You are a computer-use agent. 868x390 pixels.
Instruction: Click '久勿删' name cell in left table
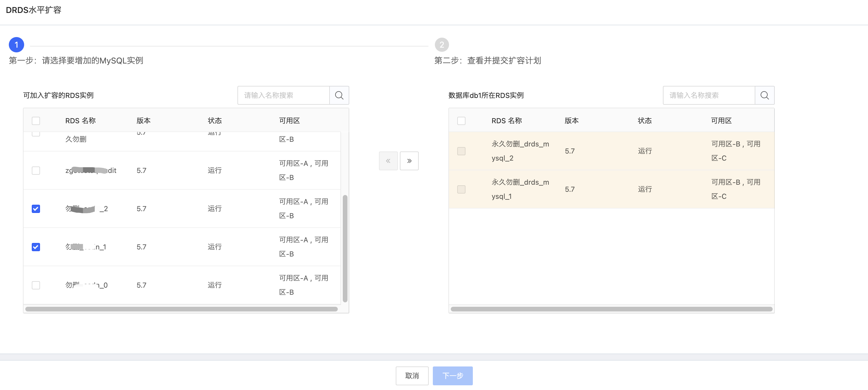pyautogui.click(x=76, y=139)
